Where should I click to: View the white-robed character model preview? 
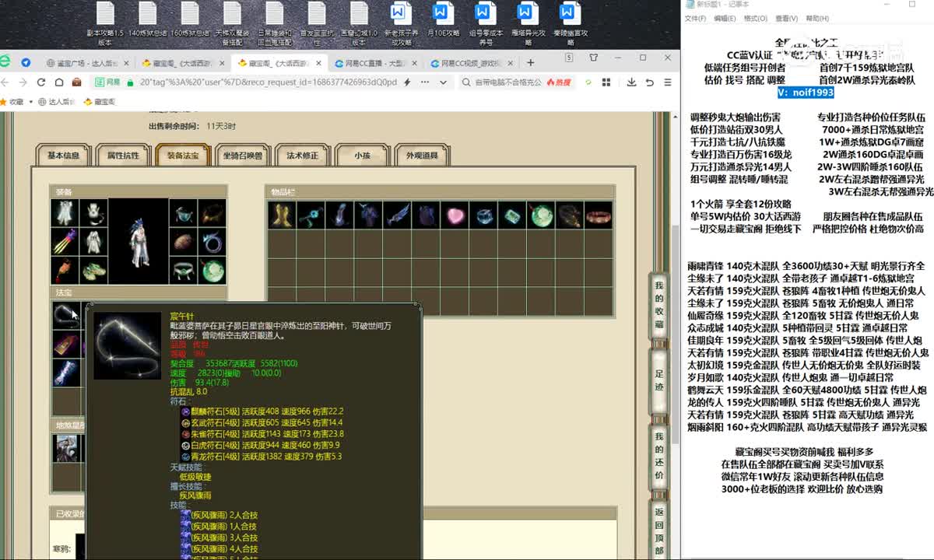tap(139, 241)
